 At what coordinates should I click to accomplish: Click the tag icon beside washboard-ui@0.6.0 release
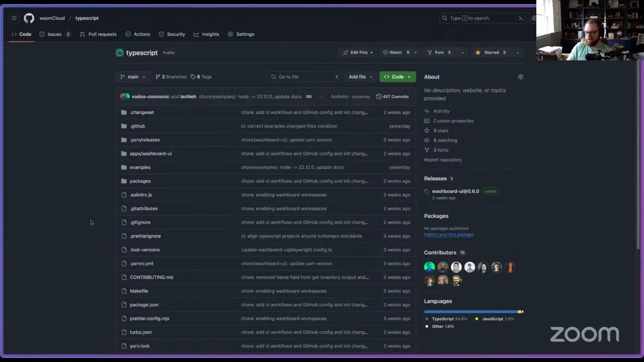[x=427, y=192]
